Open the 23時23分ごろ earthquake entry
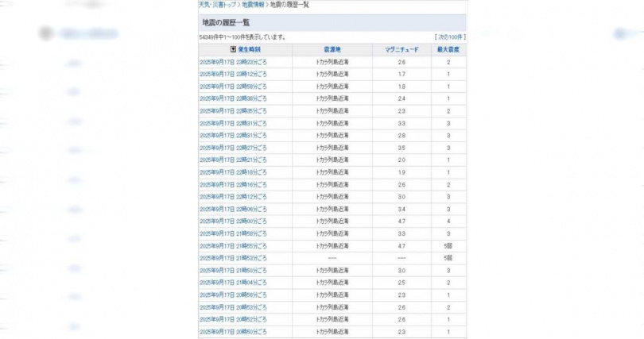644x339 pixels. (233, 62)
